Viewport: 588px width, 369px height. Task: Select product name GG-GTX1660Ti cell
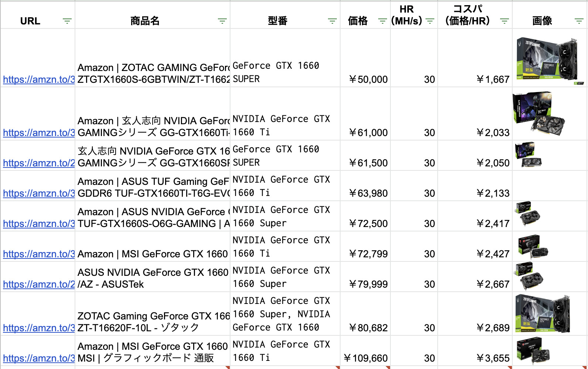pos(153,114)
